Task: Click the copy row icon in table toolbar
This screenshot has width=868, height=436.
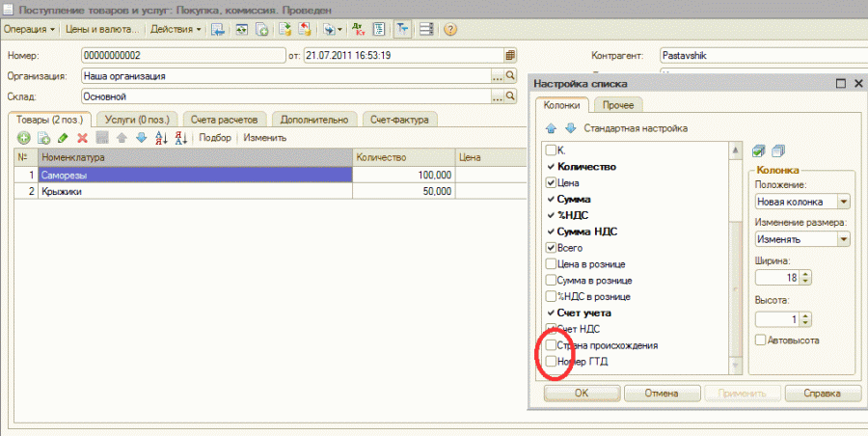Action: [43, 138]
